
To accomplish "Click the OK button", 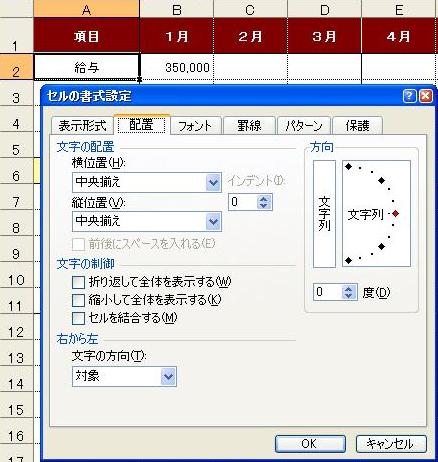I will pyautogui.click(x=310, y=444).
